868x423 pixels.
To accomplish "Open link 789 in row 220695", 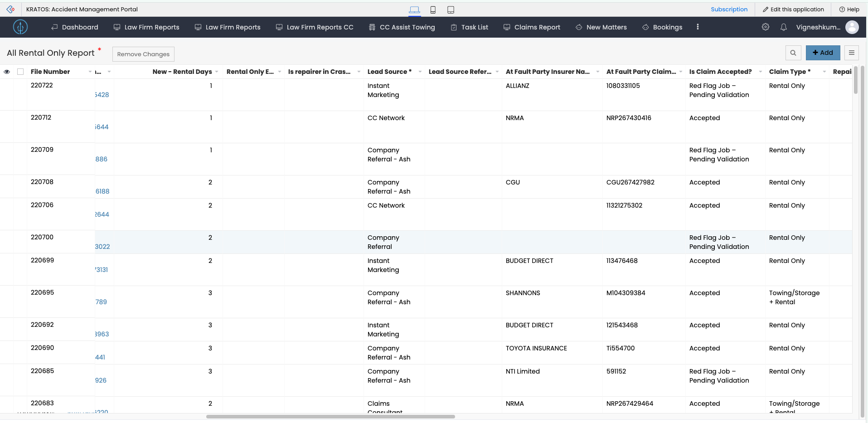I will click(x=101, y=302).
